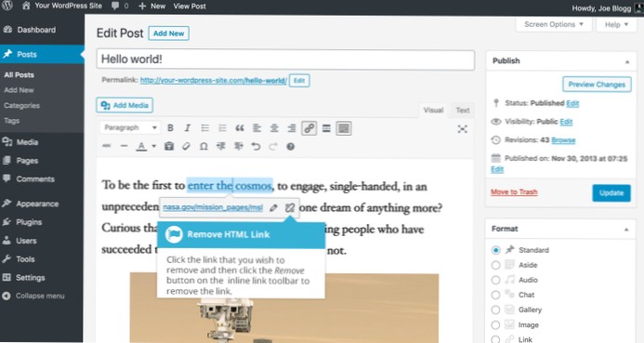The image size is (644, 343).
Task: Expand Screen Options panel
Action: (554, 24)
